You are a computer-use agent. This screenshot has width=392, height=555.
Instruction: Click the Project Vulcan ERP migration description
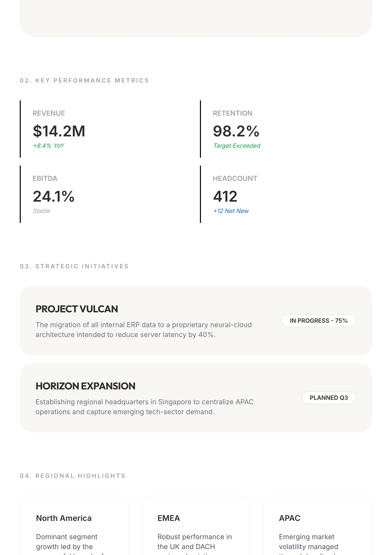click(143, 330)
